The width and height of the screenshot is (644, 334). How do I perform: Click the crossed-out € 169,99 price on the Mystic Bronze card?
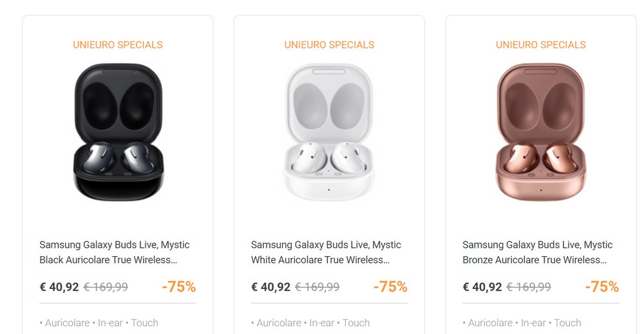[528, 287]
